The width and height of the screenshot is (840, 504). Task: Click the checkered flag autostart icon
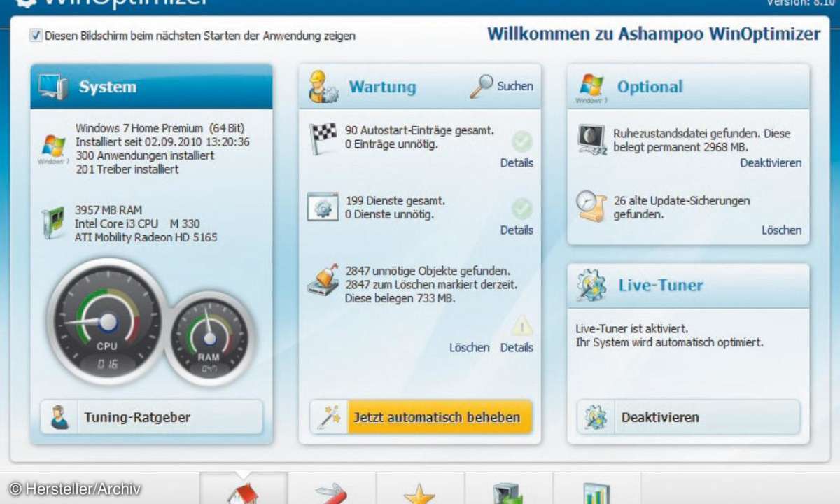coord(323,138)
